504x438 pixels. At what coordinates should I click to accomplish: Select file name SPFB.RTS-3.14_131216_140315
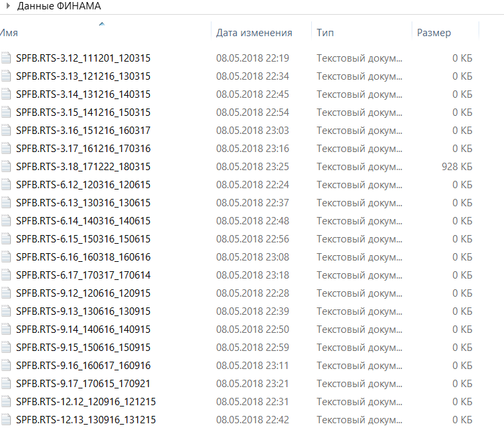83,94
